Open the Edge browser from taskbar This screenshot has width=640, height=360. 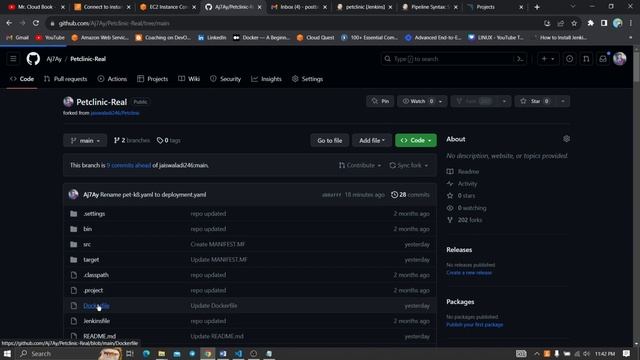[146, 353]
